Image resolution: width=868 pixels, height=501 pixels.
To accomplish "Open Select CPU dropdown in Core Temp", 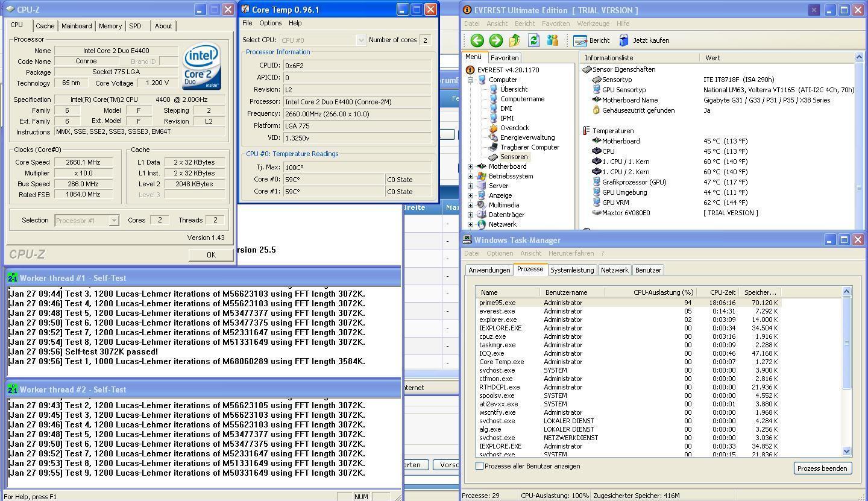I will tap(361, 40).
